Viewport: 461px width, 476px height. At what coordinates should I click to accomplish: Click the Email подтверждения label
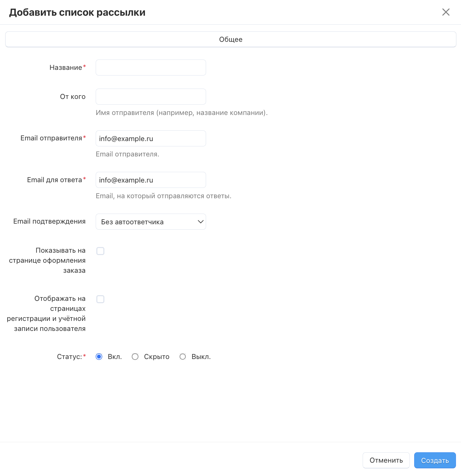[49, 221]
